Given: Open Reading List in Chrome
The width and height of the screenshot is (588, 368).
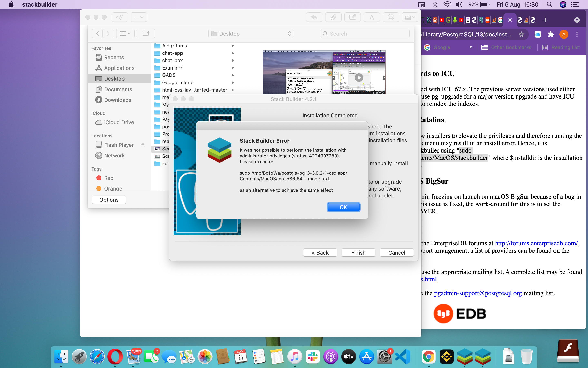Looking at the screenshot, I should [561, 47].
